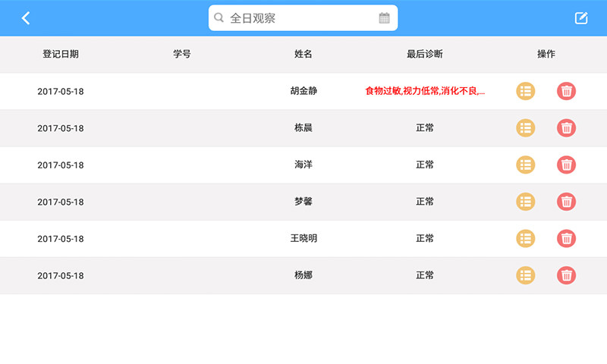
Task: Open the calendar date picker in search bar
Action: 384,18
